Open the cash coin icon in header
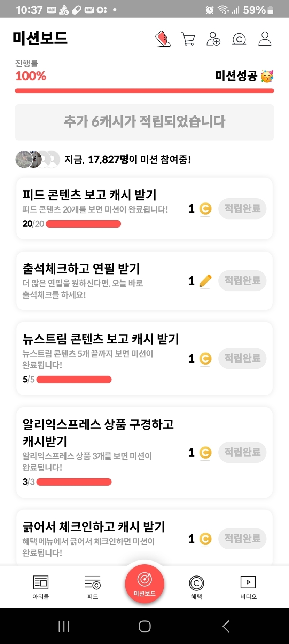Image resolution: width=289 pixels, height=644 pixels. point(239,39)
